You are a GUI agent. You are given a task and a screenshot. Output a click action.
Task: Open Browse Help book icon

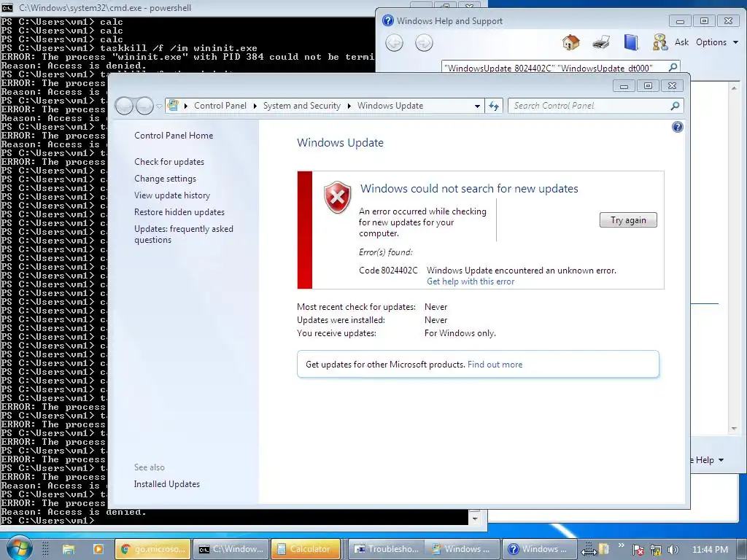click(x=631, y=42)
